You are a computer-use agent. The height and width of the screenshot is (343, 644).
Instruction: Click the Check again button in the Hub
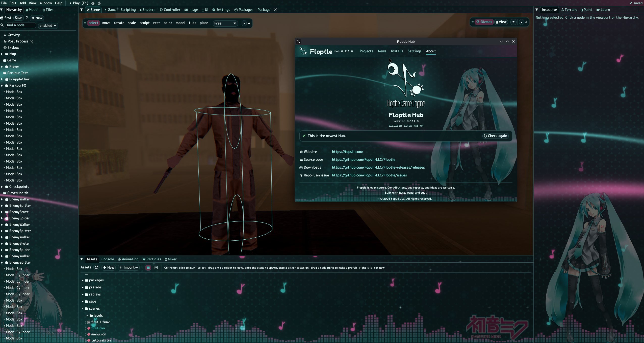point(496,136)
